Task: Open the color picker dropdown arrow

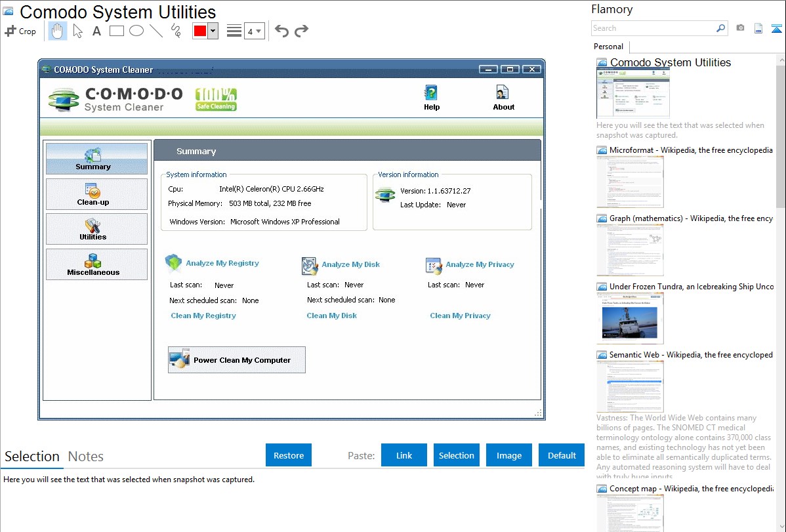Action: coord(213,31)
